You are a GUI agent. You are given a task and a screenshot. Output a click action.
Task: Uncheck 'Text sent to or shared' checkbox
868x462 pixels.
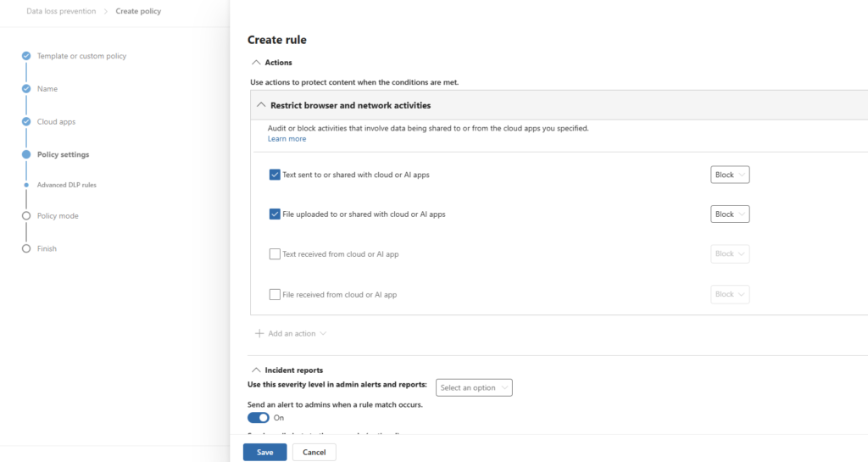coord(275,175)
